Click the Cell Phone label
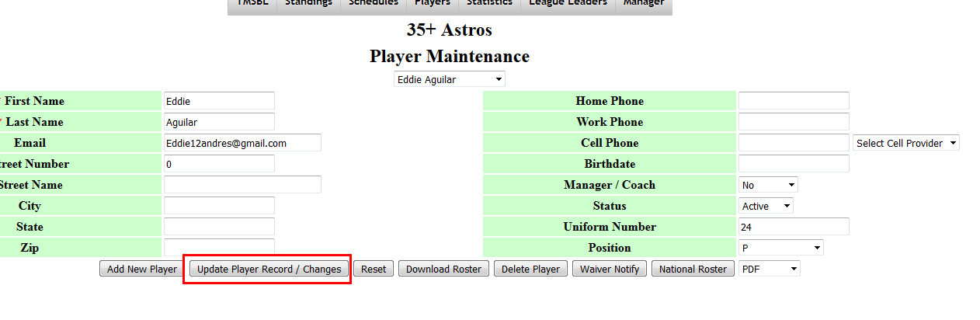Screen dimensions: 980x320 coord(610,143)
